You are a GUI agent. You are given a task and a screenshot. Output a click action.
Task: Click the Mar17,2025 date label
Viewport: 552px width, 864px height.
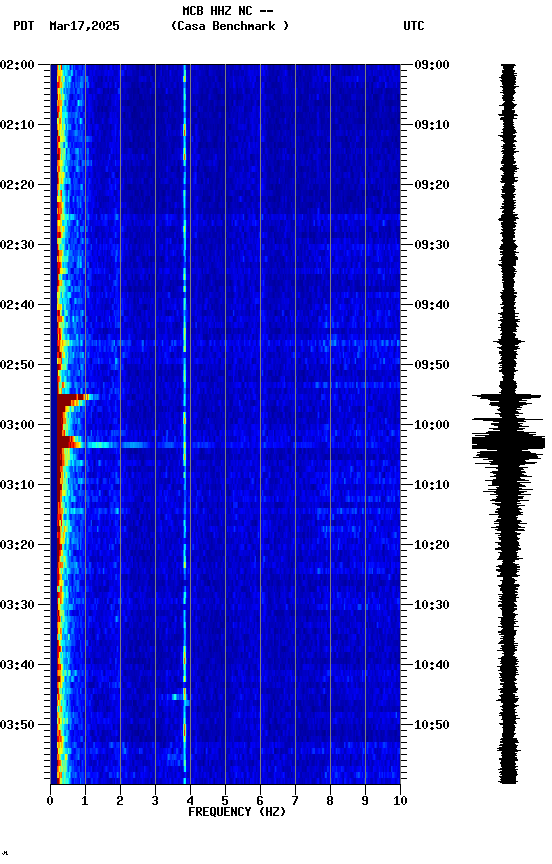[84, 26]
